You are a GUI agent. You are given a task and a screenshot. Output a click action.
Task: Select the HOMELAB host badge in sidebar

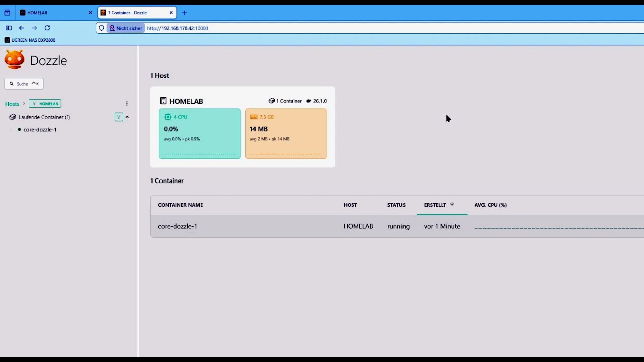[x=45, y=104]
